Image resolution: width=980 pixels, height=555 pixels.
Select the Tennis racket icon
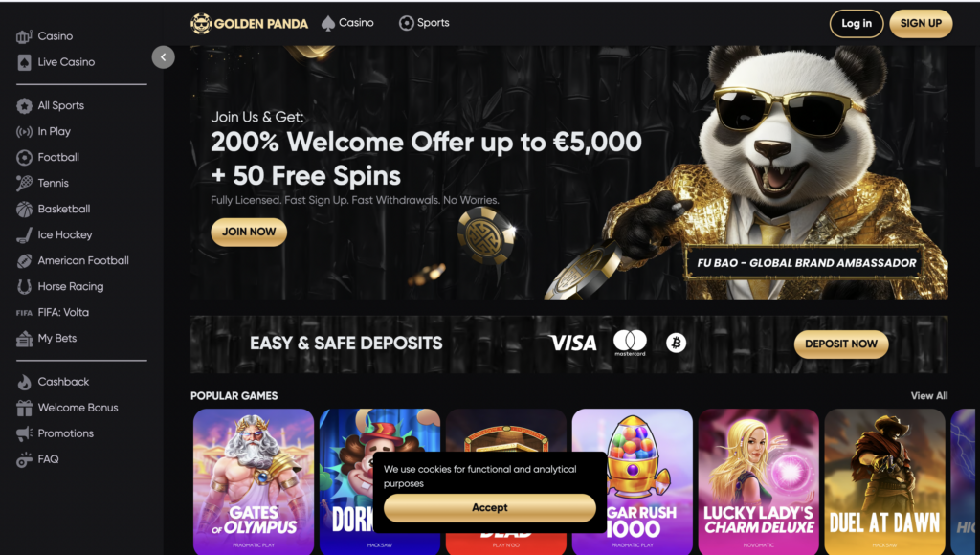24,183
